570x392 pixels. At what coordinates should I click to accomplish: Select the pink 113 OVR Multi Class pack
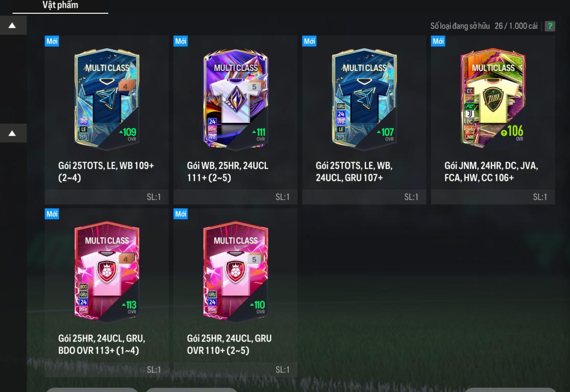[x=107, y=272]
